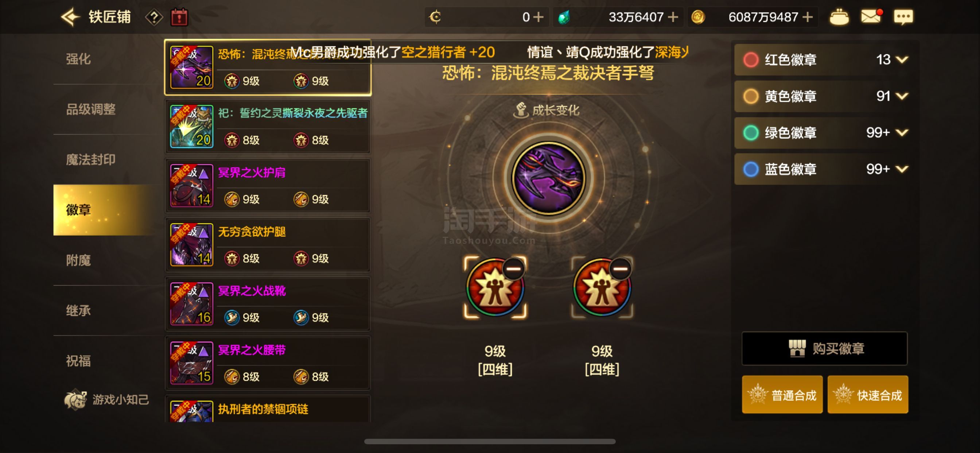Open the red calendar event icon
Viewport: 980px width, 453px height.
(x=179, y=17)
